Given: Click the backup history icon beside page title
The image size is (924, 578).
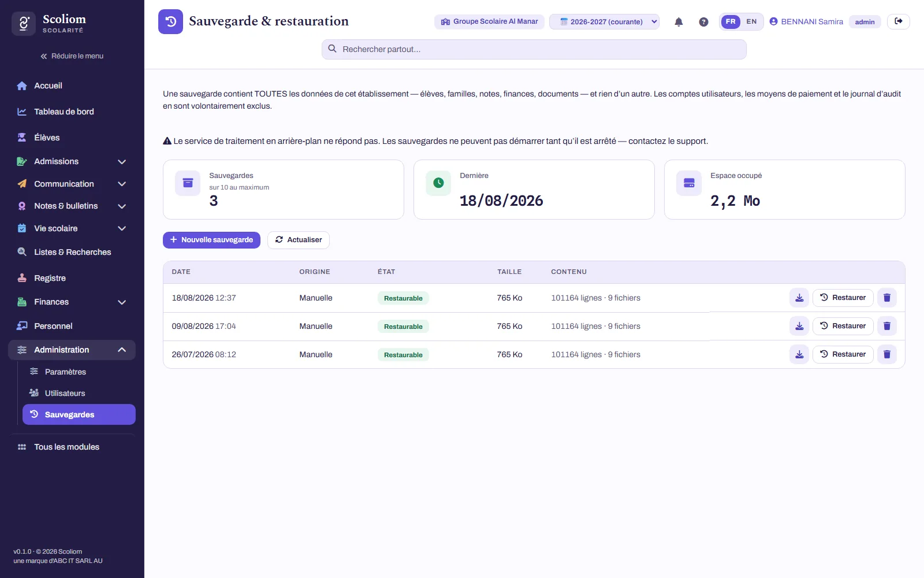Looking at the screenshot, I should [x=170, y=21].
